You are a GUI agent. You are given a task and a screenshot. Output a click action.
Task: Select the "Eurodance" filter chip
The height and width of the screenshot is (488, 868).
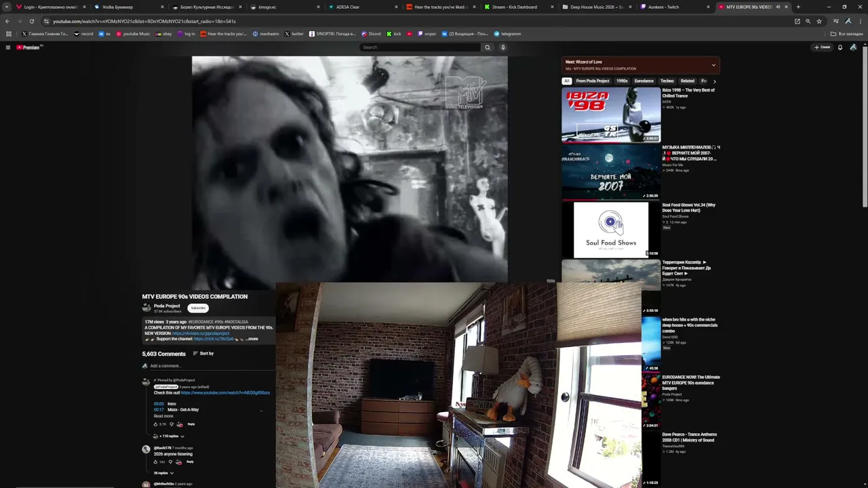point(644,81)
